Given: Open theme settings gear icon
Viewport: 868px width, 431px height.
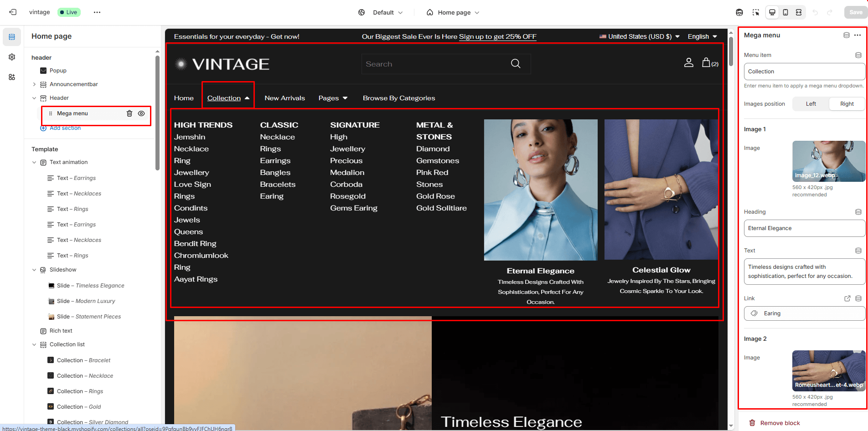Looking at the screenshot, I should [12, 57].
